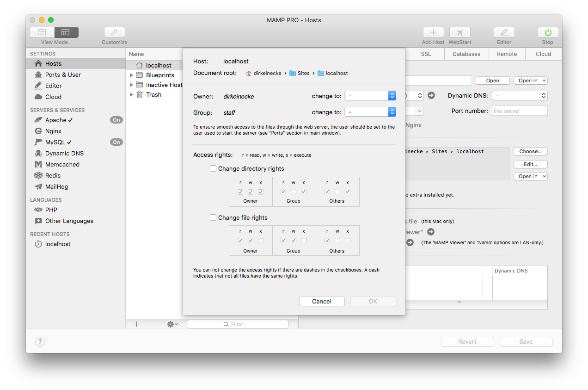Click the Customize wrench icon
Viewport: 588px width, 390px height.
pos(114,32)
